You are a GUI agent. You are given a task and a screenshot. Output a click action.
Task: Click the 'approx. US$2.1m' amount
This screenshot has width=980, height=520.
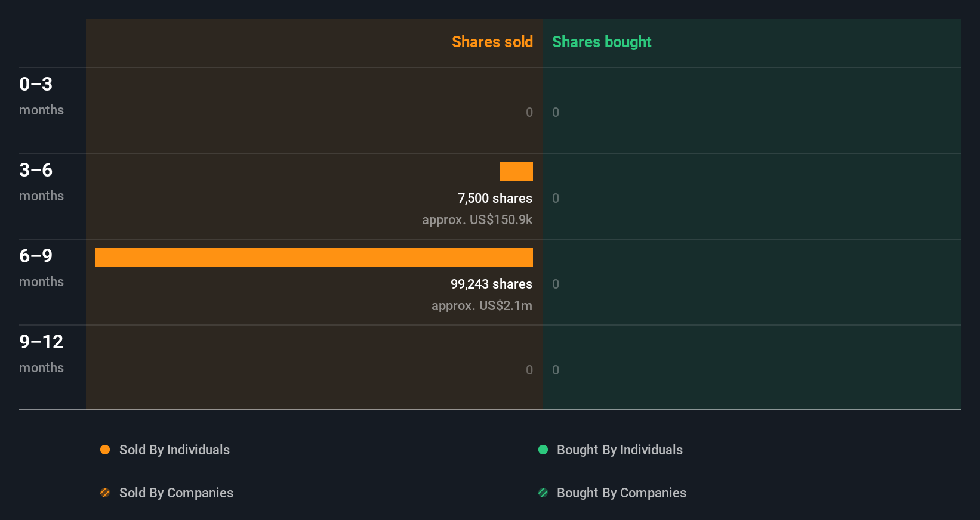click(x=482, y=306)
